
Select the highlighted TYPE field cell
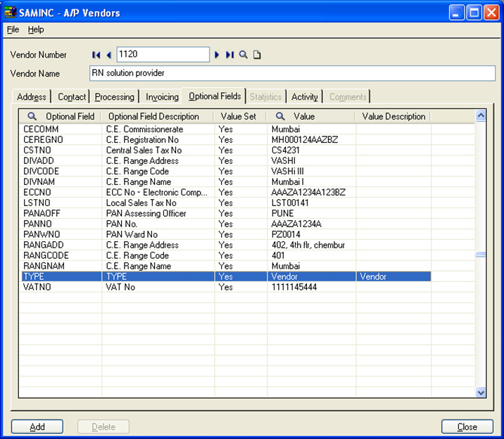click(61, 276)
